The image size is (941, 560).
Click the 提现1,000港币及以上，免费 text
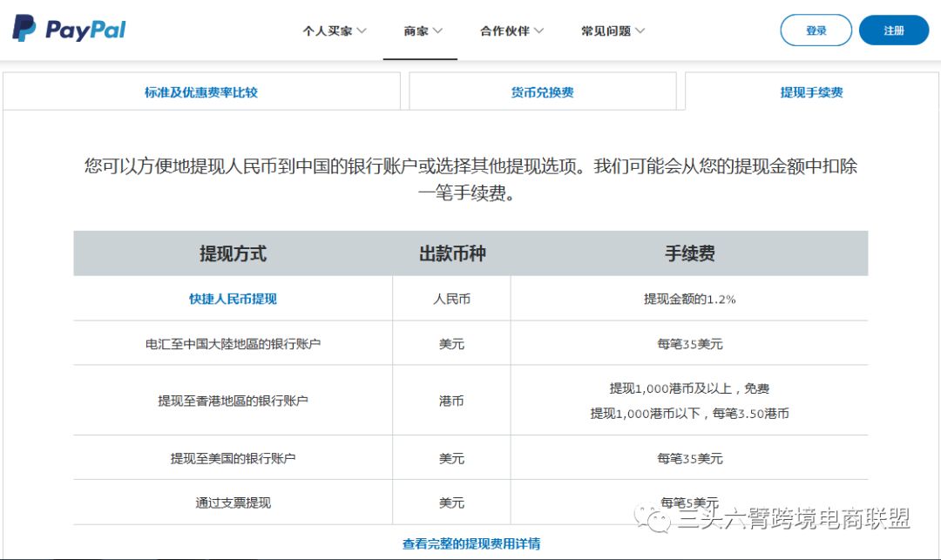(689, 388)
